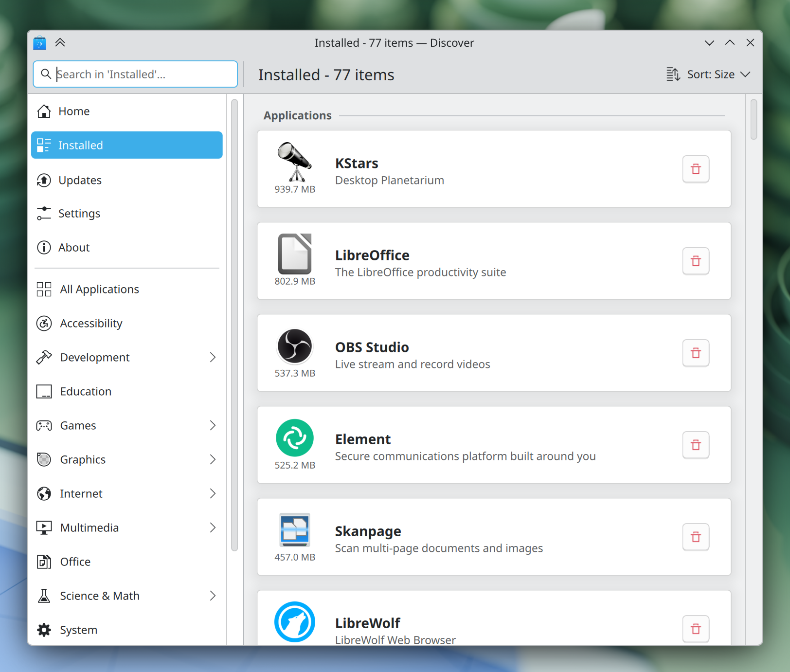Click the house icon beside Home
This screenshot has width=790, height=672.
(44, 111)
